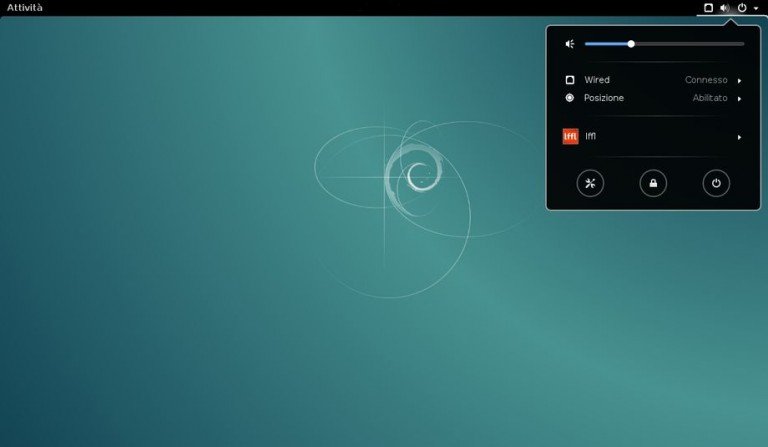Click the speaker icon beside the volume slider

point(570,44)
